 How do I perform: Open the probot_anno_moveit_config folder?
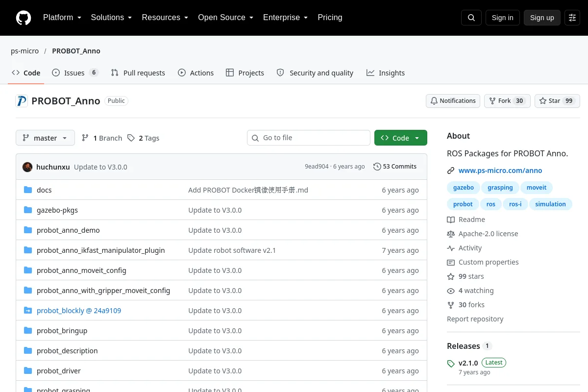(81, 270)
